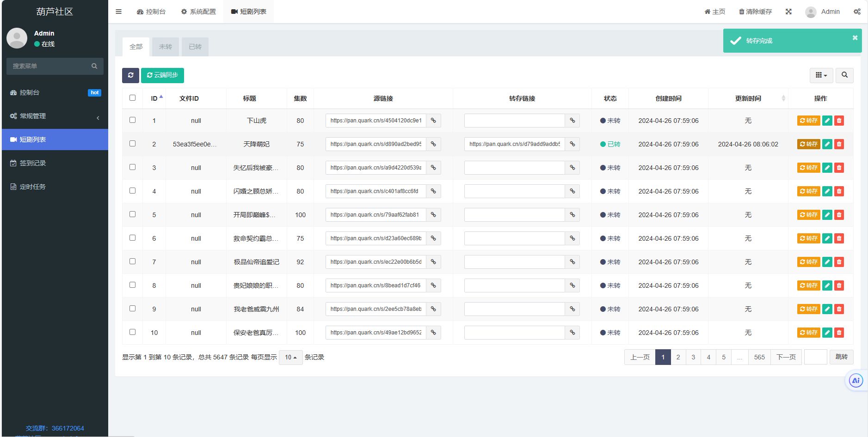Switch to the 已转 filter tab

(195, 47)
